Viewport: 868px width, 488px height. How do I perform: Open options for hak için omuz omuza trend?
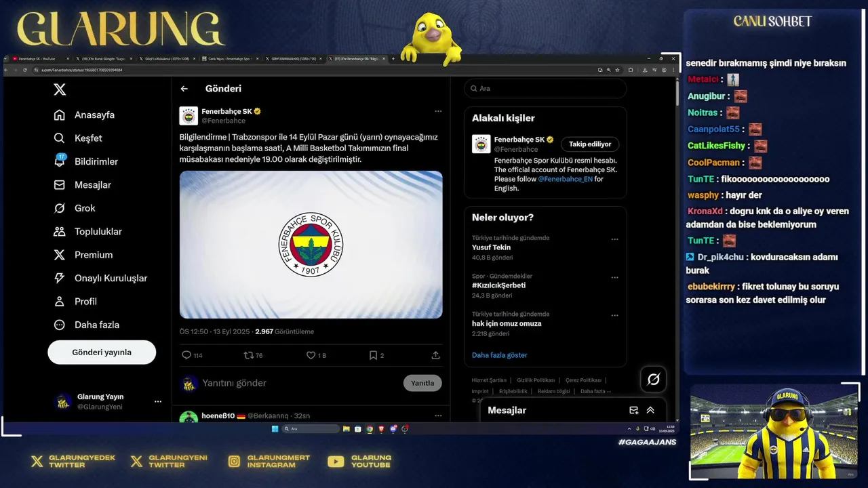pos(614,315)
